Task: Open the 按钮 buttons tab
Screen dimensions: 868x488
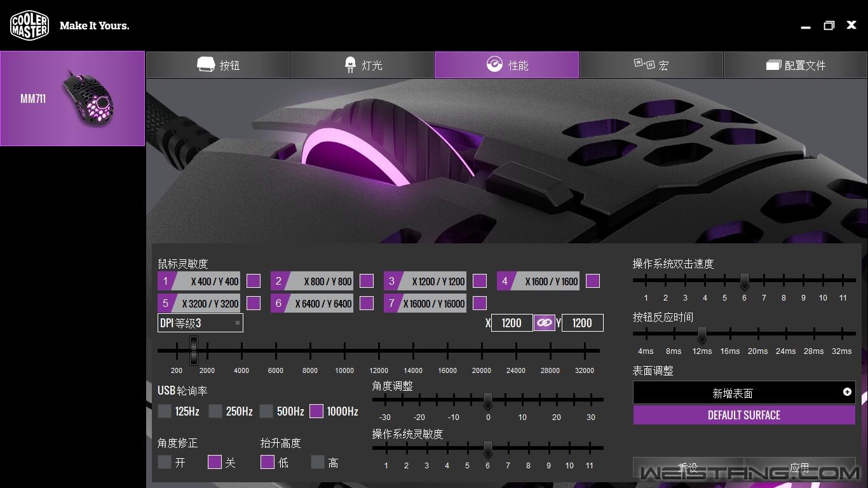Action: (x=218, y=65)
